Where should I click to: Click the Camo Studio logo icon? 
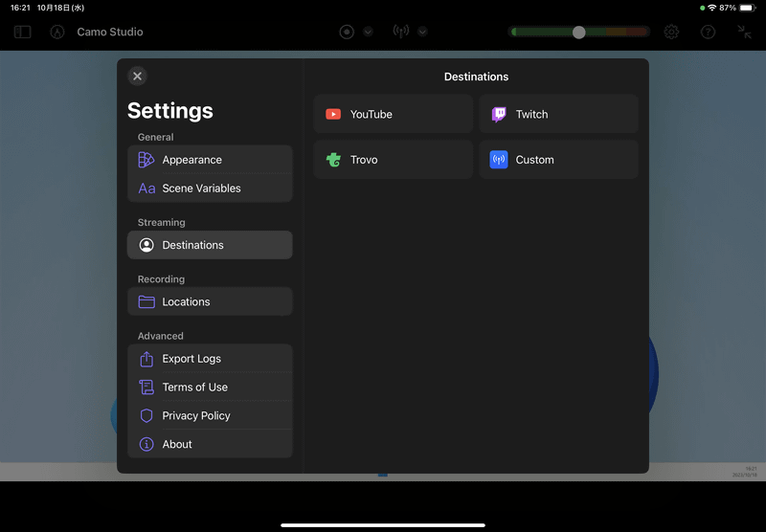point(57,32)
